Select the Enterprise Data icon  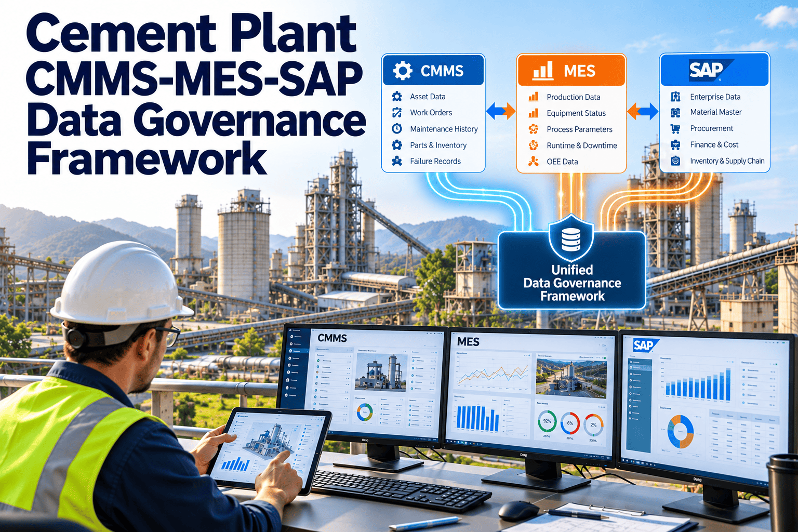click(675, 97)
